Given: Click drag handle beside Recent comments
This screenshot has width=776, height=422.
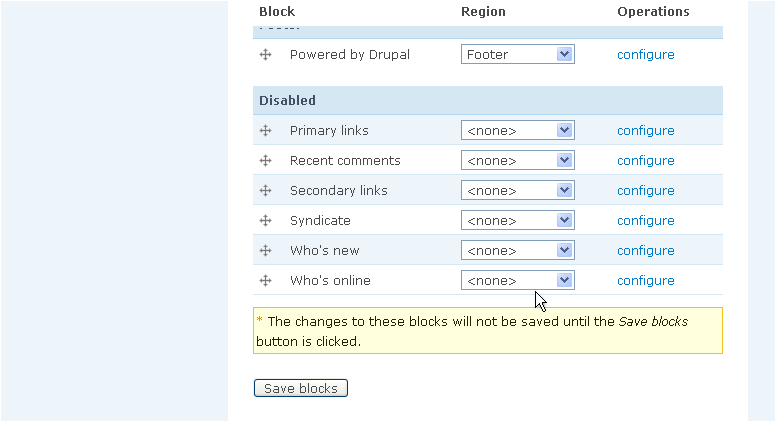Looking at the screenshot, I should [266, 160].
